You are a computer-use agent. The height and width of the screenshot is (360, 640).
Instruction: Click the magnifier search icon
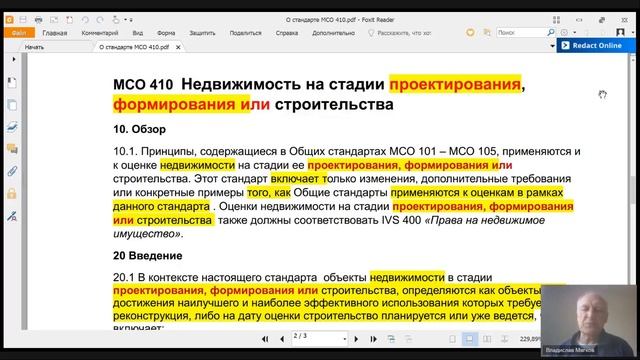(x=551, y=32)
